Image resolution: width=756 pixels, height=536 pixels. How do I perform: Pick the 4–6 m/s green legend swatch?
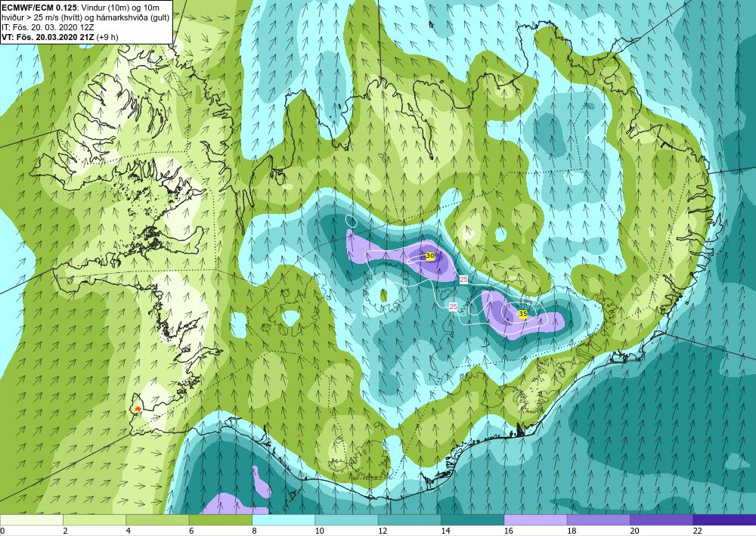(x=157, y=519)
